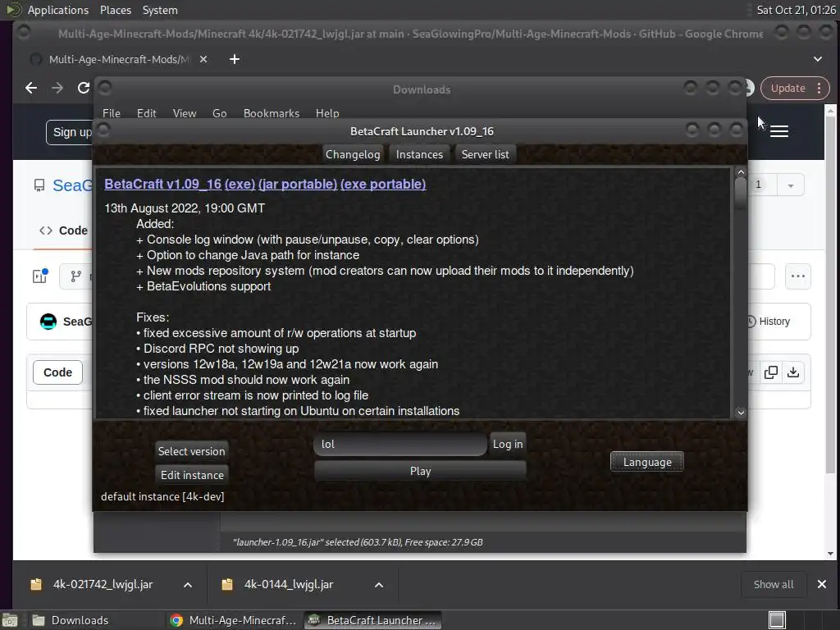This screenshot has width=840, height=630.
Task: Switch to BetaCraft Launcher in the taskbar
Action: (x=373, y=620)
